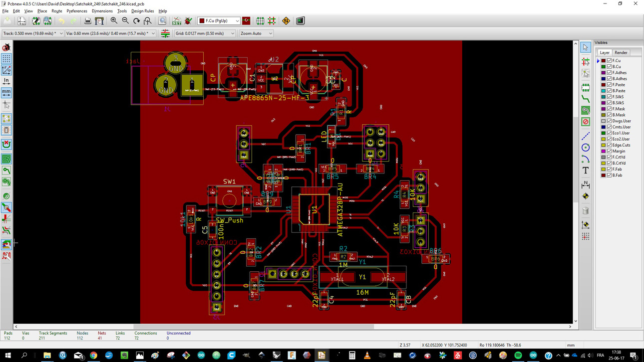Toggle Edge.Cuts layer visibility
This screenshot has width=644, height=362.
coord(610,145)
